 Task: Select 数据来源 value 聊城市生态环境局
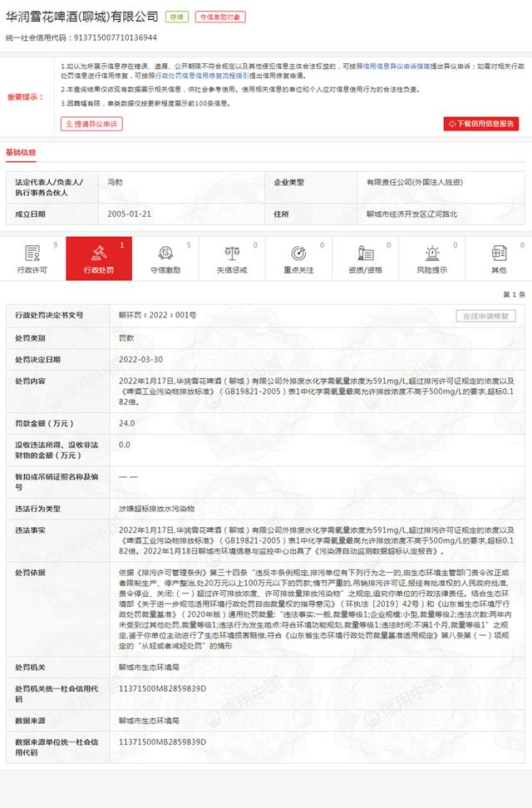149,721
